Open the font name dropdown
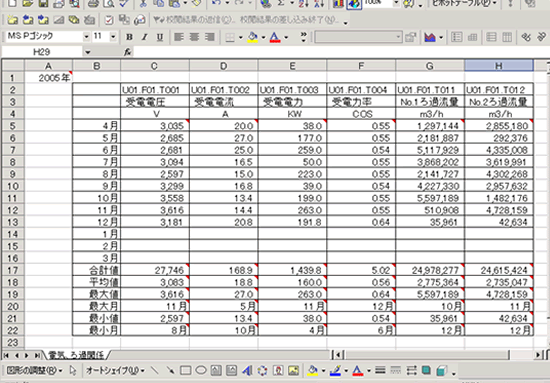Image resolution: width=550 pixels, height=383 pixels. pos(86,36)
